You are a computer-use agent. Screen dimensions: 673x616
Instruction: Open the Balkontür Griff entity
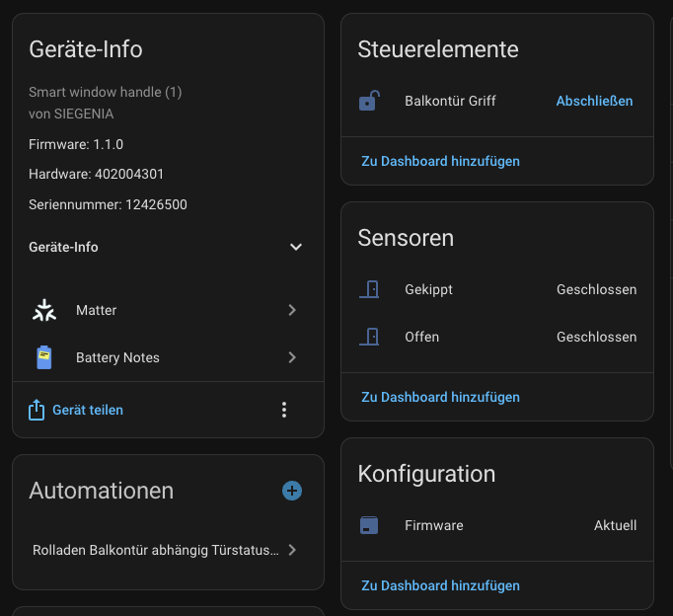click(x=450, y=101)
